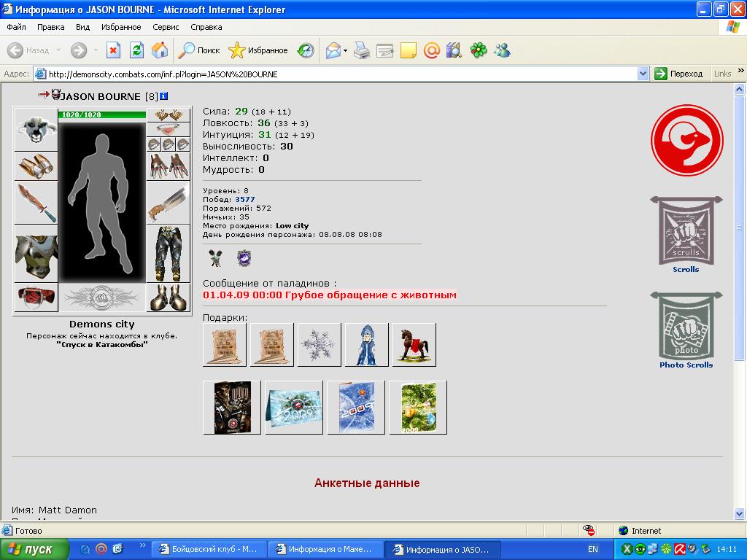747x560 pixels.
Task: Select the golden boots slot
Action: [169, 297]
